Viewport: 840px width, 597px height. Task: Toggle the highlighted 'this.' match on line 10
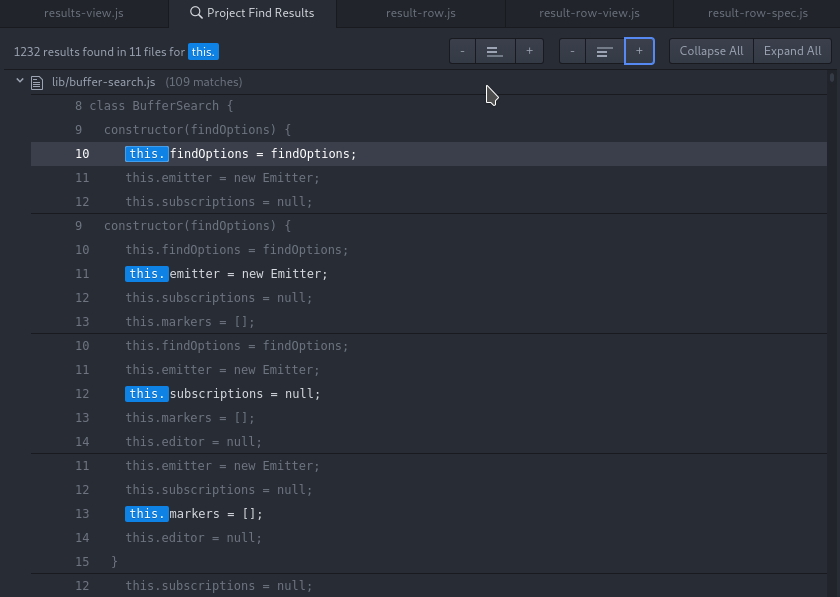[x=146, y=154]
